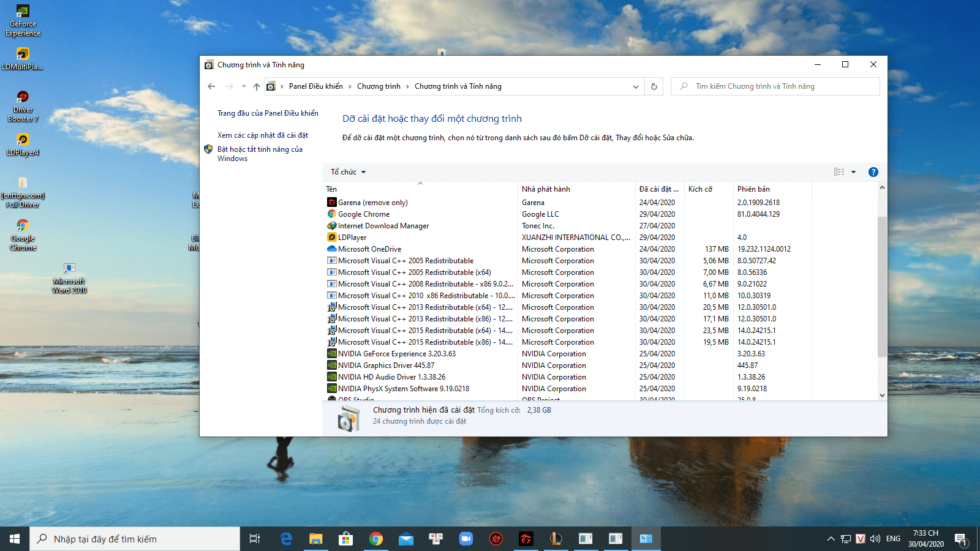The image size is (980, 551).
Task: Open LDMultiPlayer desktop shortcut
Action: click(x=23, y=58)
